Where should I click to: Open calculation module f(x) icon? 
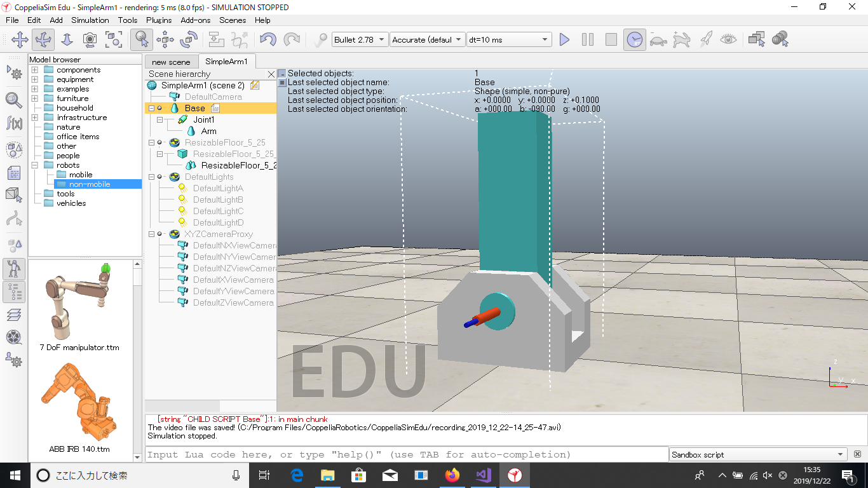click(14, 123)
